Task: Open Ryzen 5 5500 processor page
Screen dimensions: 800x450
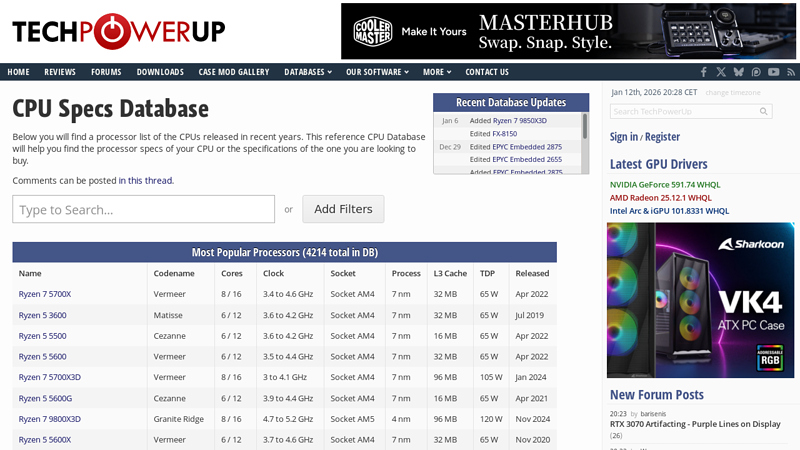Action: [42, 336]
